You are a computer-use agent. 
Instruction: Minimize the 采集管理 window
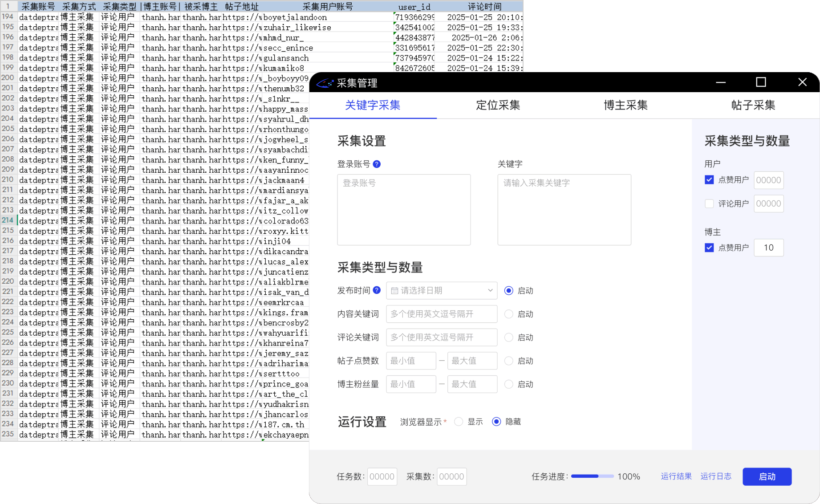pyautogui.click(x=721, y=82)
